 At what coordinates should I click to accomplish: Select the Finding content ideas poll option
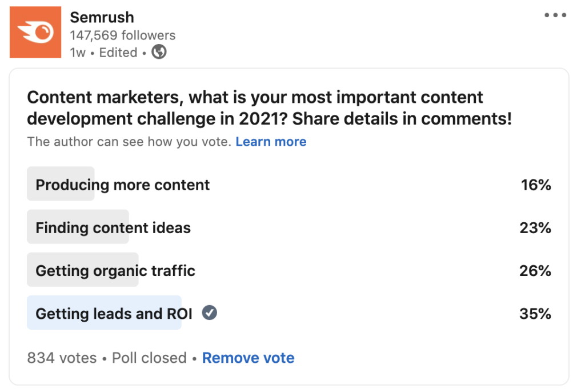pos(113,228)
